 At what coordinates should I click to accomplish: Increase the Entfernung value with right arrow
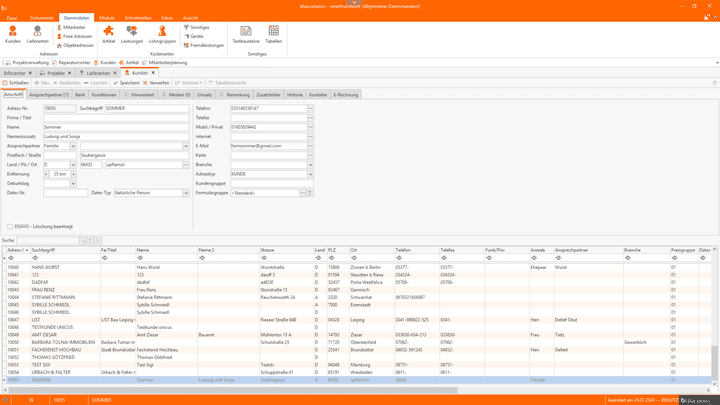click(x=73, y=174)
